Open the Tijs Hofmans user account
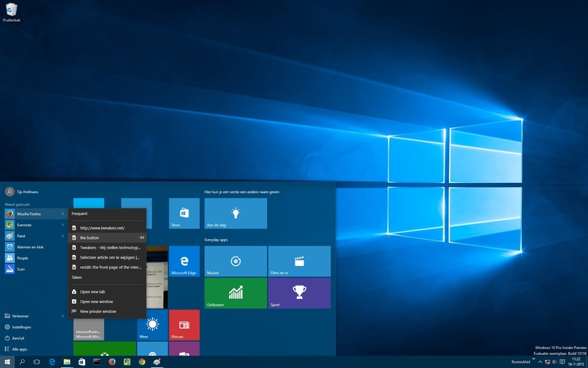The width and height of the screenshot is (588, 368). coord(22,192)
